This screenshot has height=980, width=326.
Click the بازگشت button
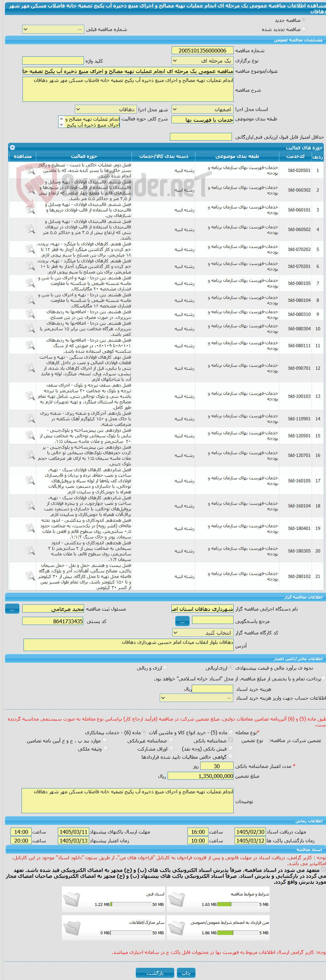tap(155, 973)
